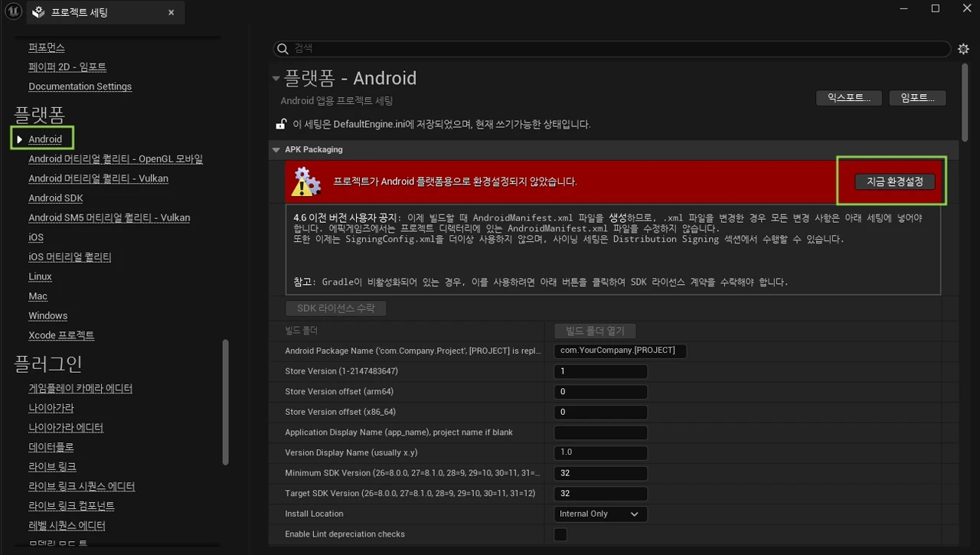Collapse the APK Packaging section

(x=276, y=149)
